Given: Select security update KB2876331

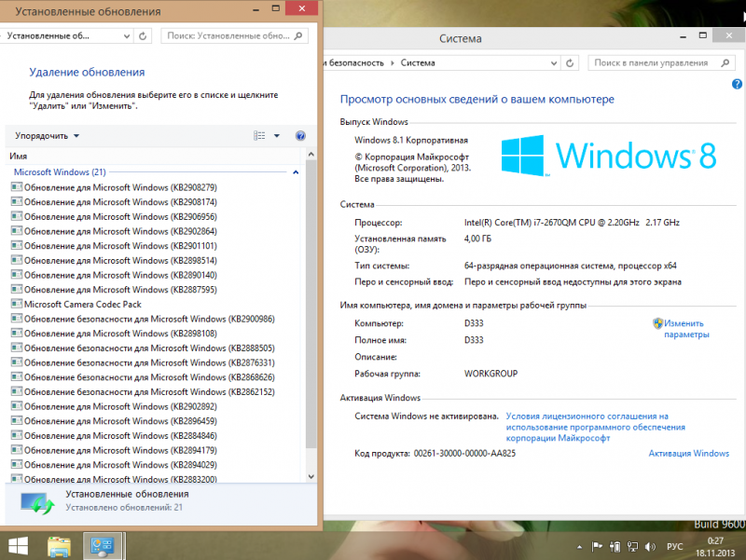Looking at the screenshot, I should [143, 362].
